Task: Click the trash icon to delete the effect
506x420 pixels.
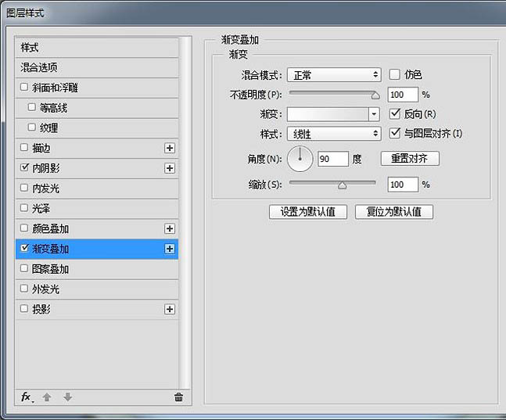Action: pyautogui.click(x=178, y=397)
